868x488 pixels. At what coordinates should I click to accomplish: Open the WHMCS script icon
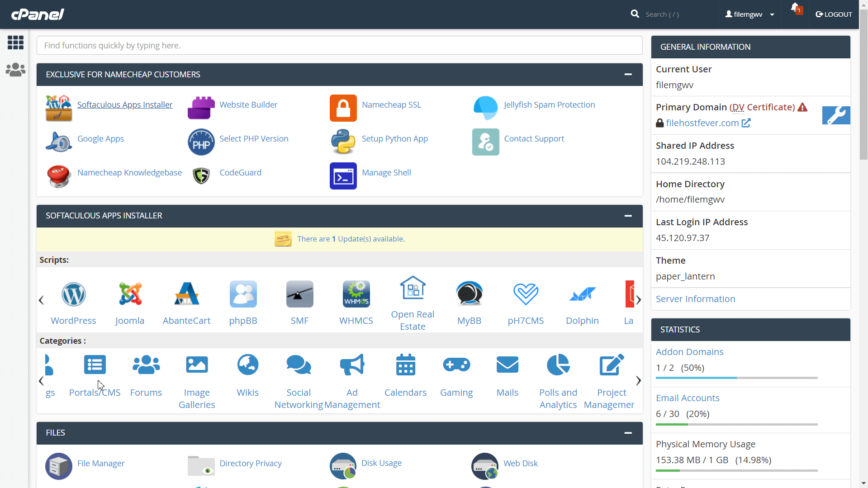pyautogui.click(x=356, y=294)
